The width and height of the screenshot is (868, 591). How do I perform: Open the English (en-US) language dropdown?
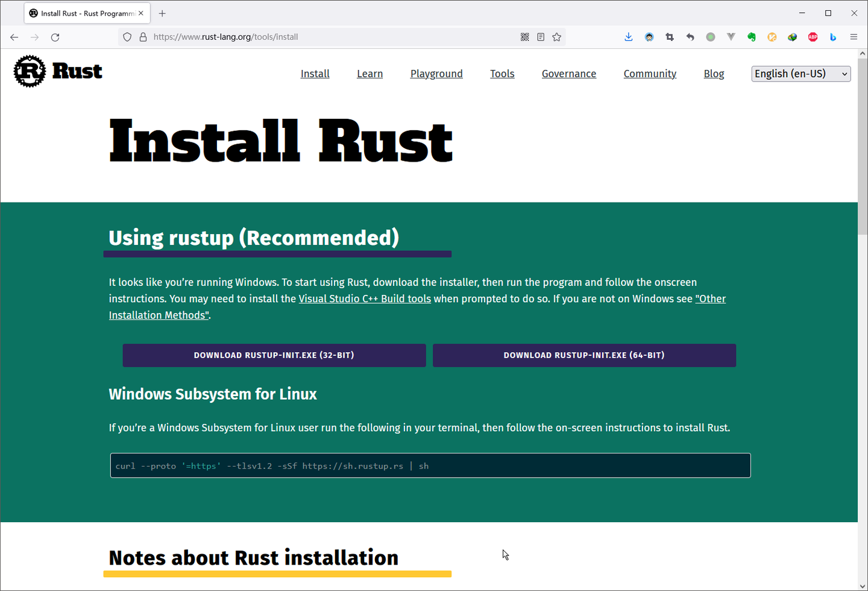(x=800, y=74)
